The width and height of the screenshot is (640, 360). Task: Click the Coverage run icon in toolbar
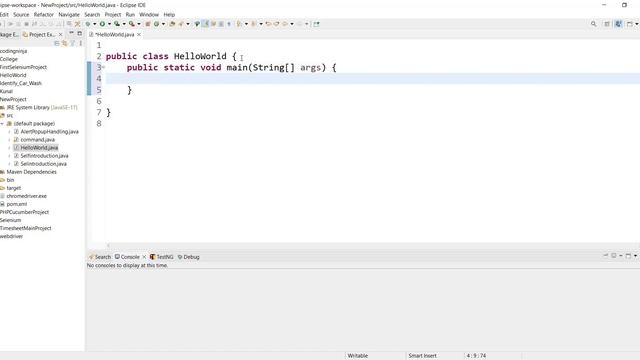pyautogui.click(x=117, y=24)
